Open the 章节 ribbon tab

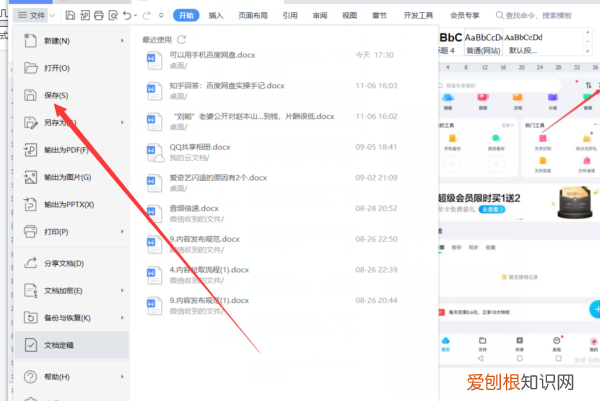click(379, 15)
